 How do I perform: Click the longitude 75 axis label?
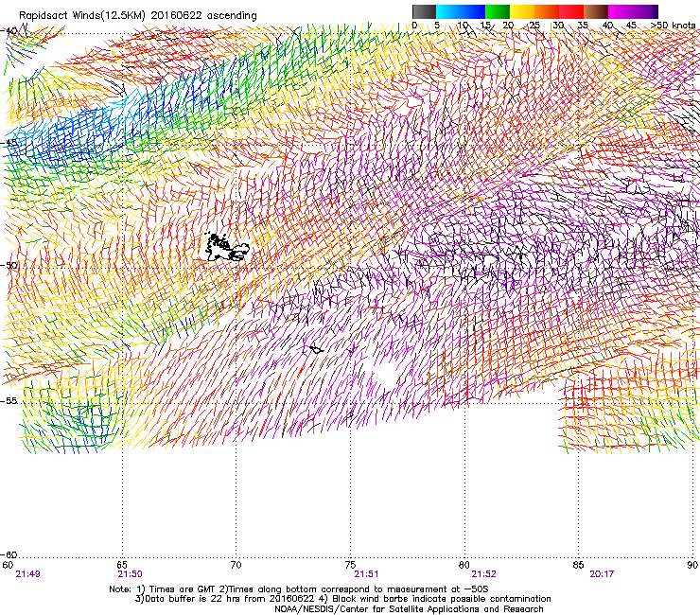pyautogui.click(x=350, y=565)
